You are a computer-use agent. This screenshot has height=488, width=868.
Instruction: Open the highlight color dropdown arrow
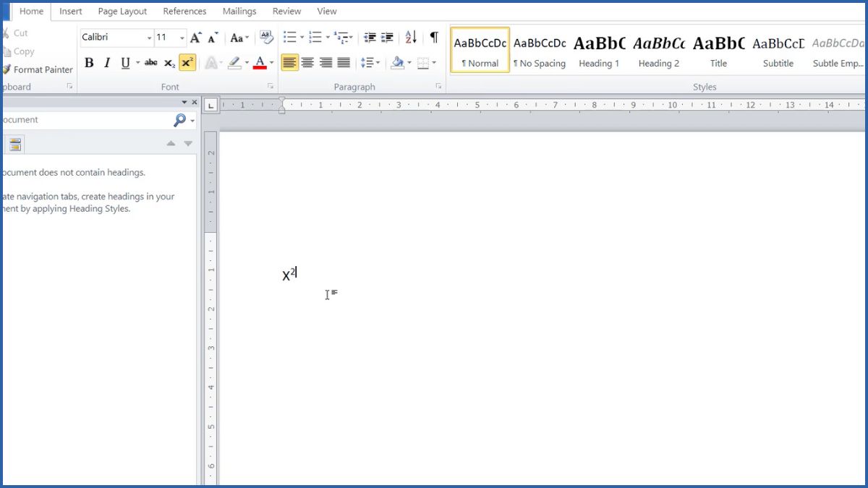[x=246, y=63]
